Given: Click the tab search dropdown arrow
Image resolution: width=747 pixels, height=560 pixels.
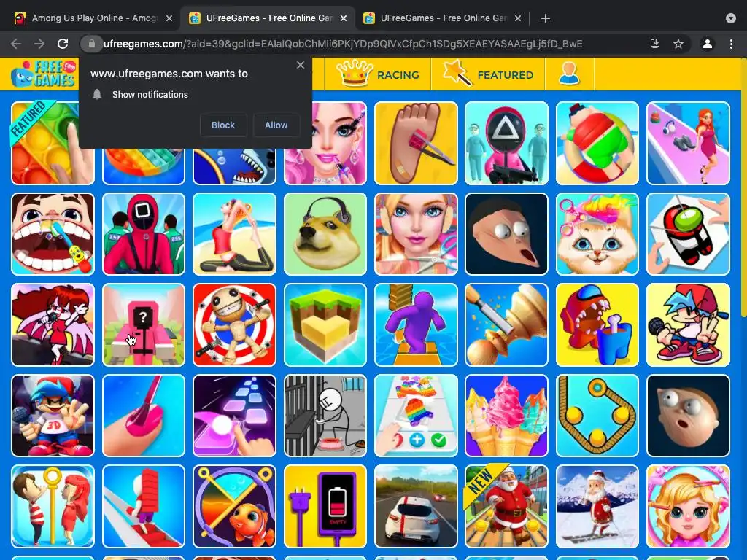Looking at the screenshot, I should coord(731,18).
